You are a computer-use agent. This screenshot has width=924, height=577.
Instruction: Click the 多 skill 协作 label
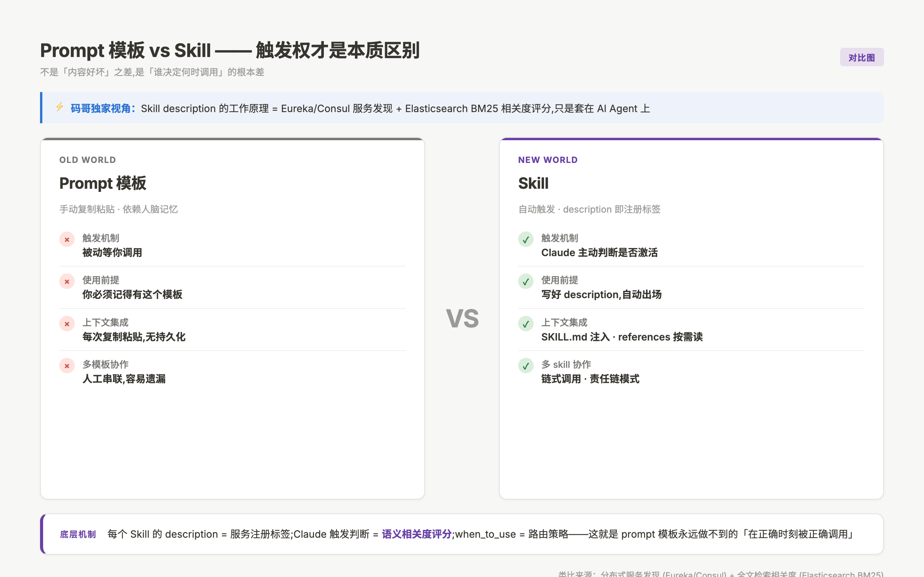566,364
